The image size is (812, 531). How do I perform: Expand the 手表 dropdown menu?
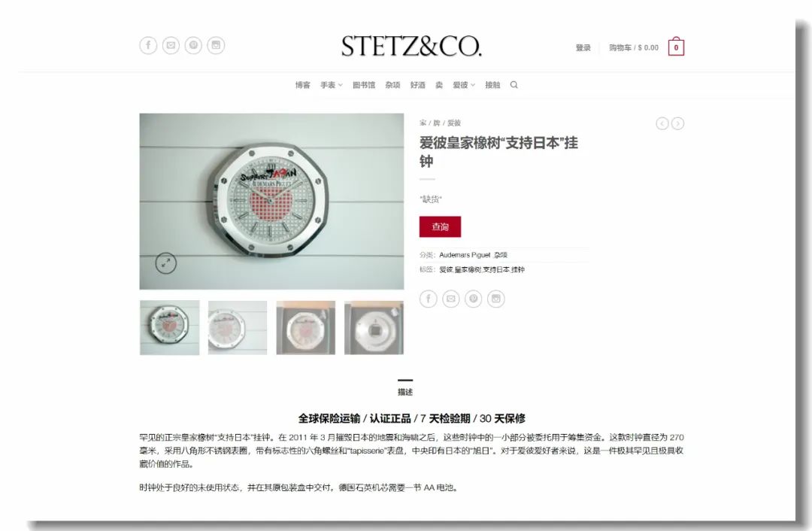[332, 85]
